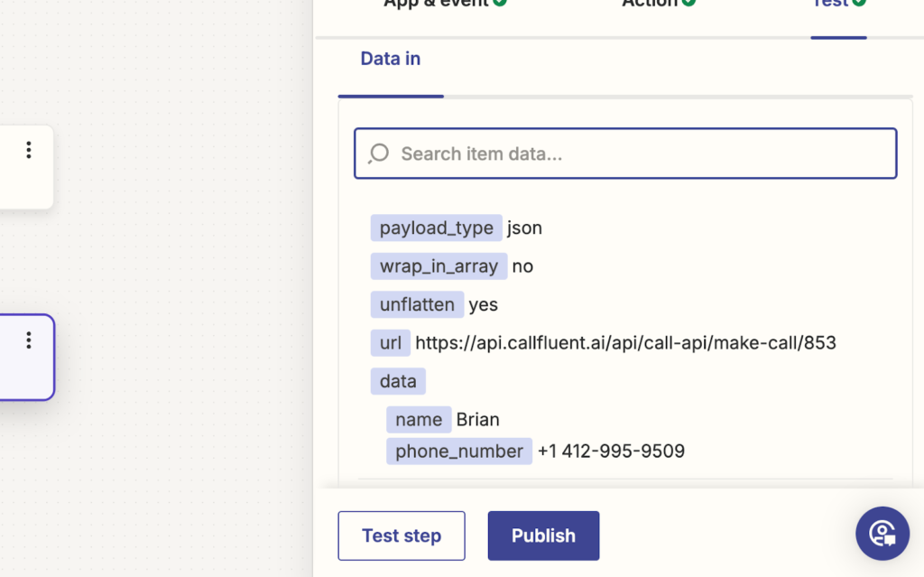Click the unflatten field label

tap(417, 304)
